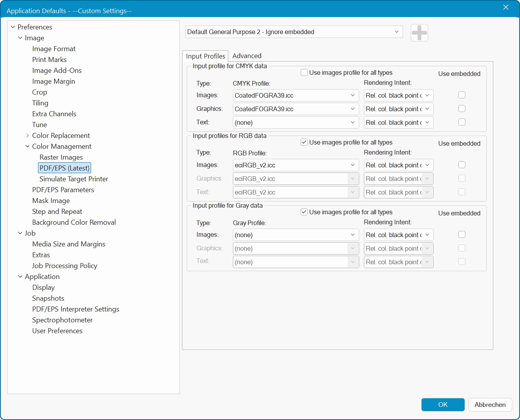
Task: Select Simulate Target Printer in tree
Action: pos(74,179)
